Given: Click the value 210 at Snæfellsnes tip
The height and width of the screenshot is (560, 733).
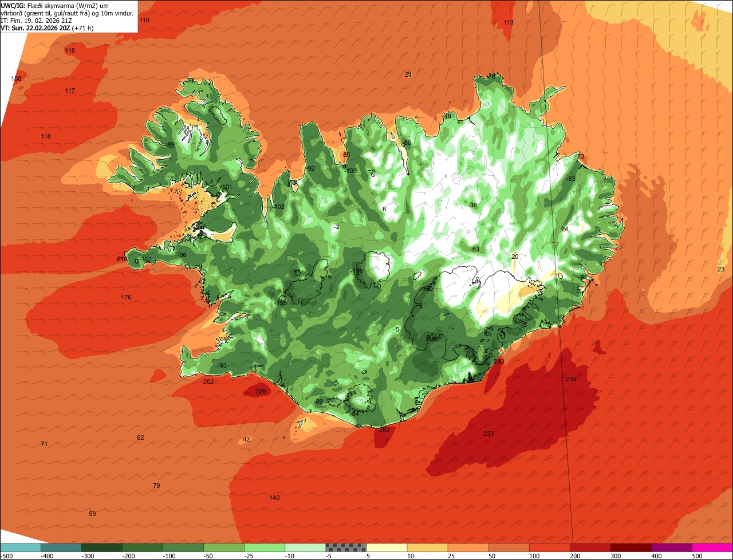Looking at the screenshot, I should (x=121, y=259).
